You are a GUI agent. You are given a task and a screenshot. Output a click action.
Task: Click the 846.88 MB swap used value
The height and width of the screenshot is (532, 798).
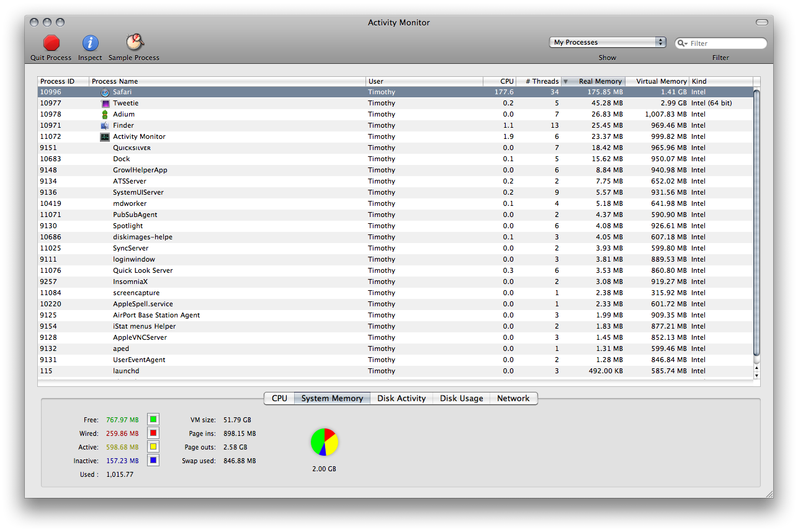240,461
